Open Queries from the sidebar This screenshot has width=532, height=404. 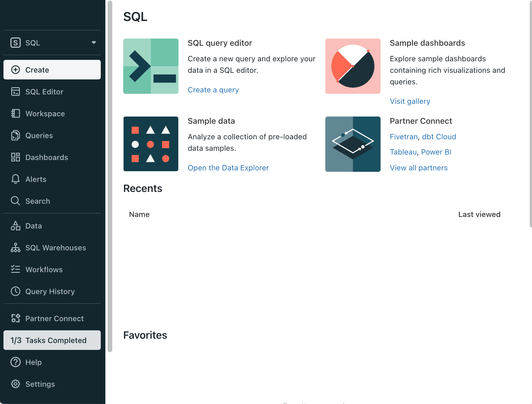pos(39,135)
